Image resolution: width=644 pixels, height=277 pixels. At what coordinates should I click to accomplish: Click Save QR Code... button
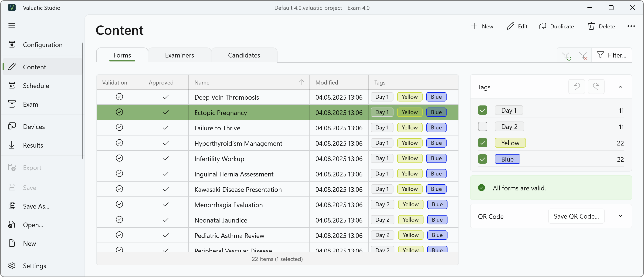(576, 216)
